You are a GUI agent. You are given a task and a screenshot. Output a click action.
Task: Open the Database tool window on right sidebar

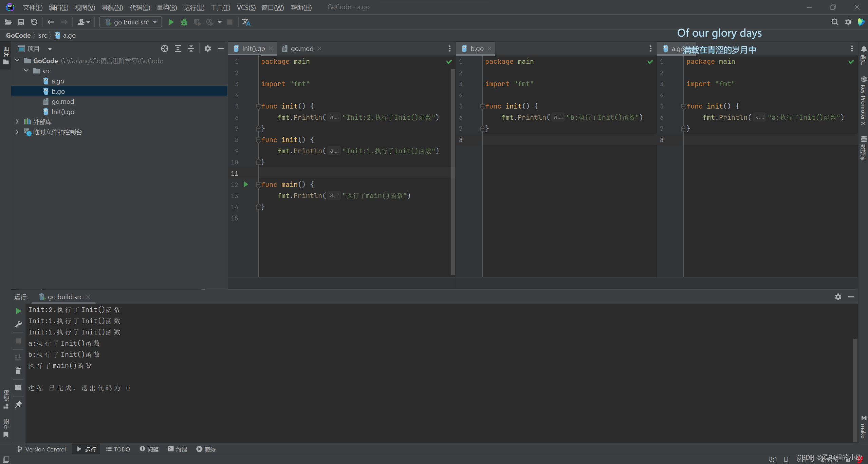coord(864,148)
